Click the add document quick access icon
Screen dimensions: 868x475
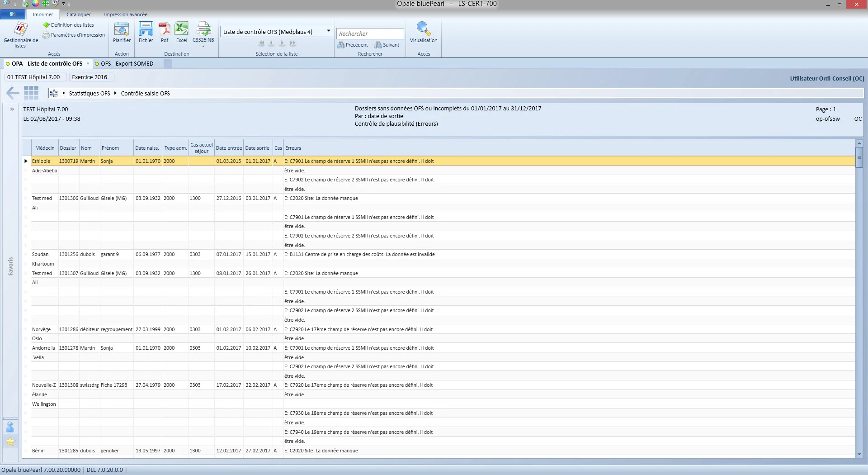(26, 4)
